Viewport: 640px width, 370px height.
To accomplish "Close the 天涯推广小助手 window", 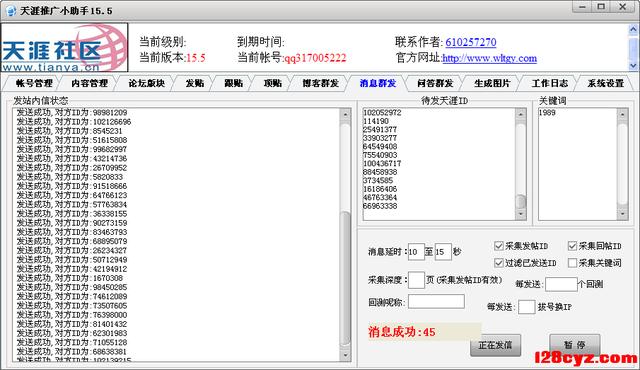I will 622,7.
